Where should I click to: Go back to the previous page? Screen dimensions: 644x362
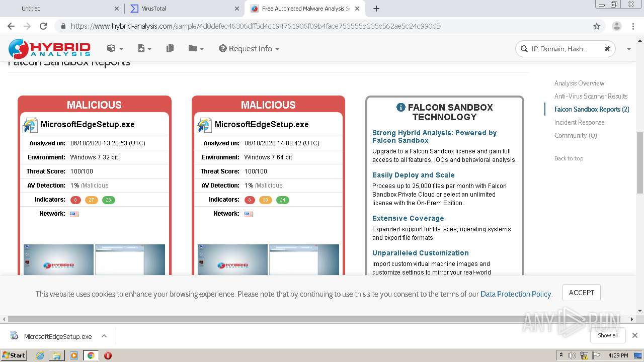(x=11, y=26)
